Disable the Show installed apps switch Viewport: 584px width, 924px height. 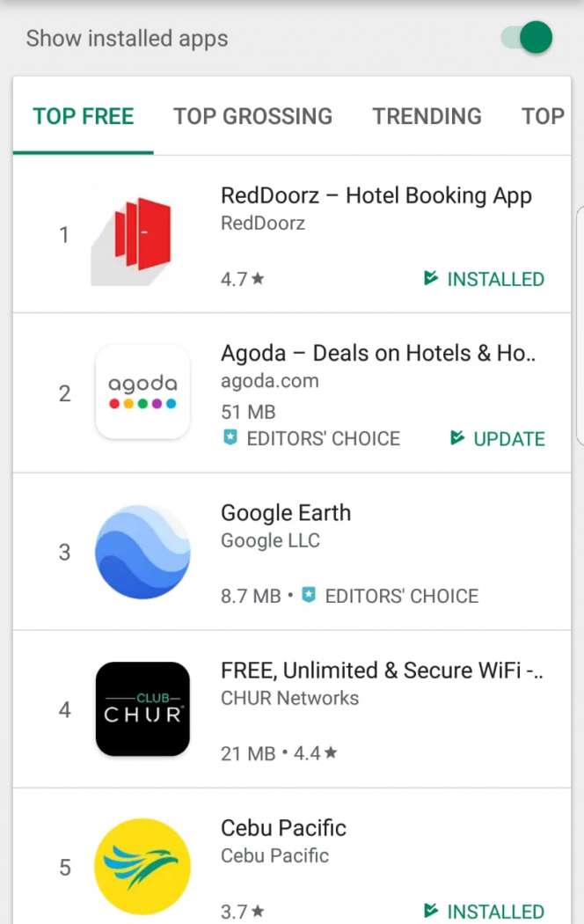(527, 38)
